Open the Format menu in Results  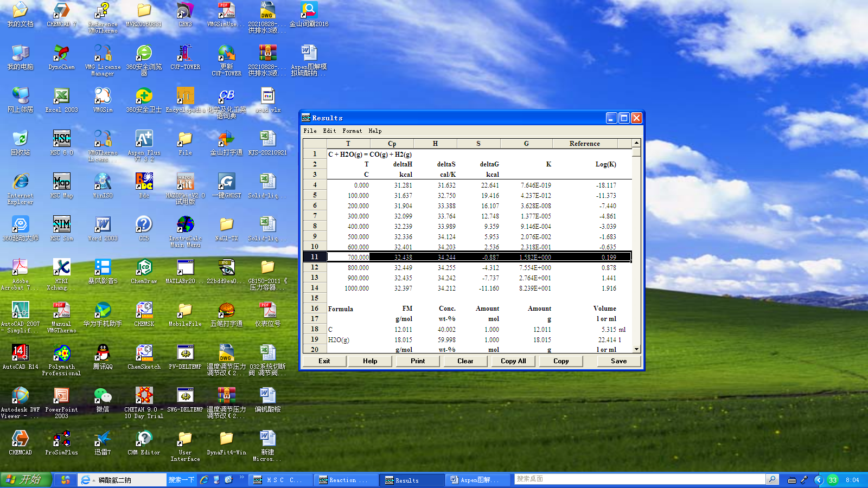click(352, 131)
